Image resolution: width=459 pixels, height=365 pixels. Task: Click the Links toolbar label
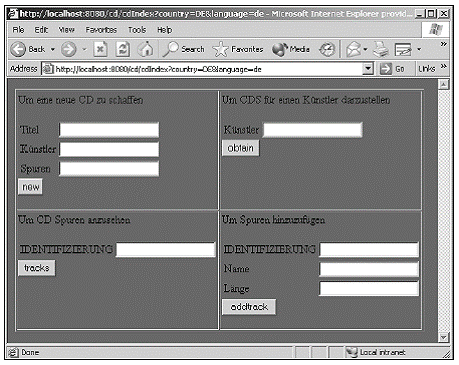pyautogui.click(x=427, y=69)
